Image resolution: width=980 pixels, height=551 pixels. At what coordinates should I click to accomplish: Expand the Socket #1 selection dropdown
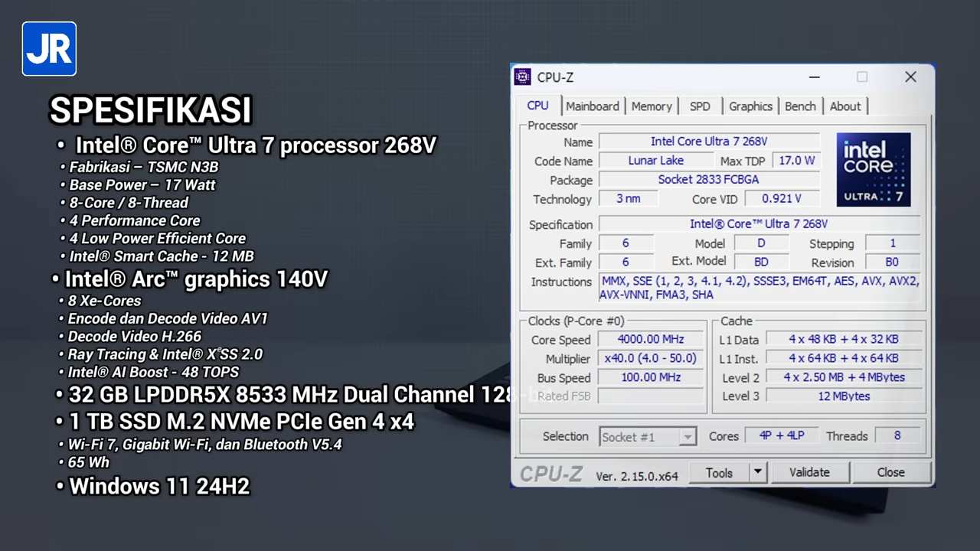coord(687,437)
